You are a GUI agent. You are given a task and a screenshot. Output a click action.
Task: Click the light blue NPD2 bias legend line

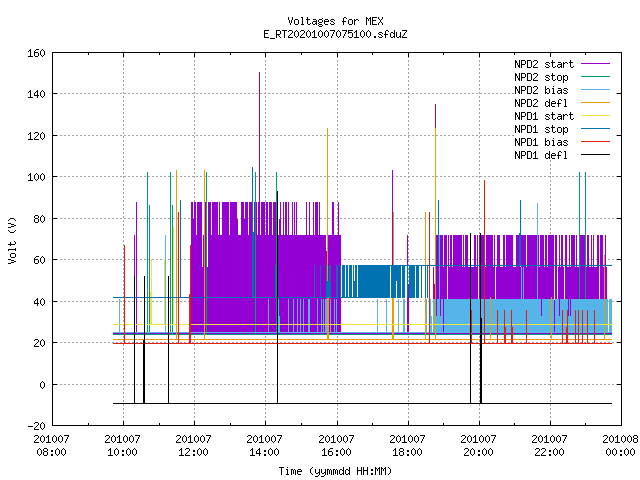(595, 90)
